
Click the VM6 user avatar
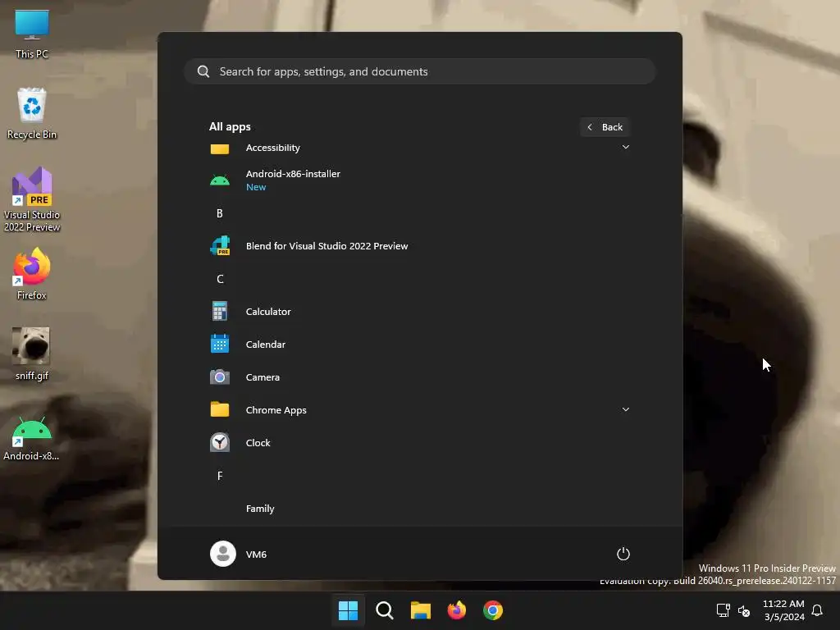(223, 554)
